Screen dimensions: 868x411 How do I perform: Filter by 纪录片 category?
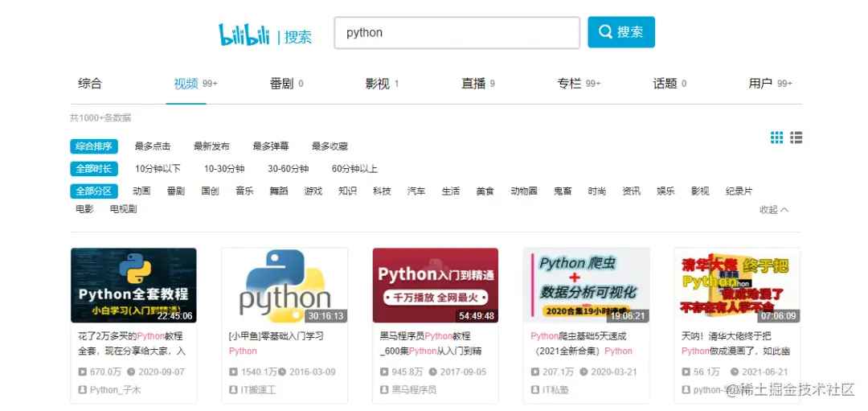(x=739, y=191)
